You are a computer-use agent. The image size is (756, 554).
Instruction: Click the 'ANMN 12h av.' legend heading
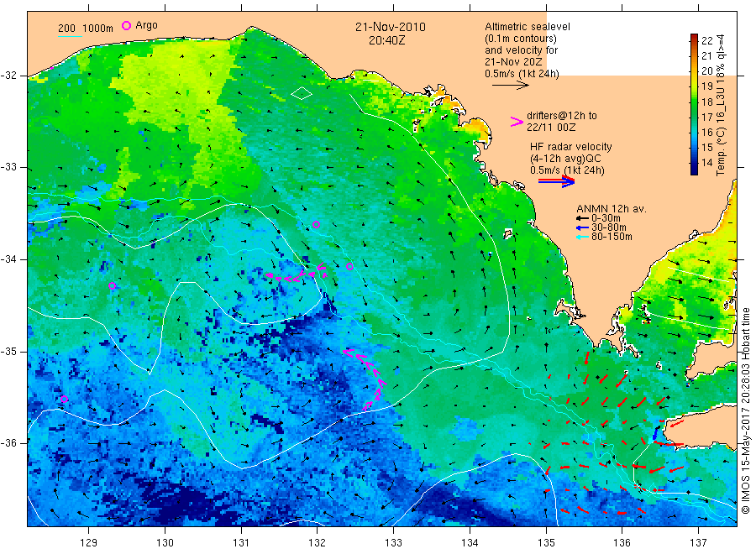(x=612, y=209)
